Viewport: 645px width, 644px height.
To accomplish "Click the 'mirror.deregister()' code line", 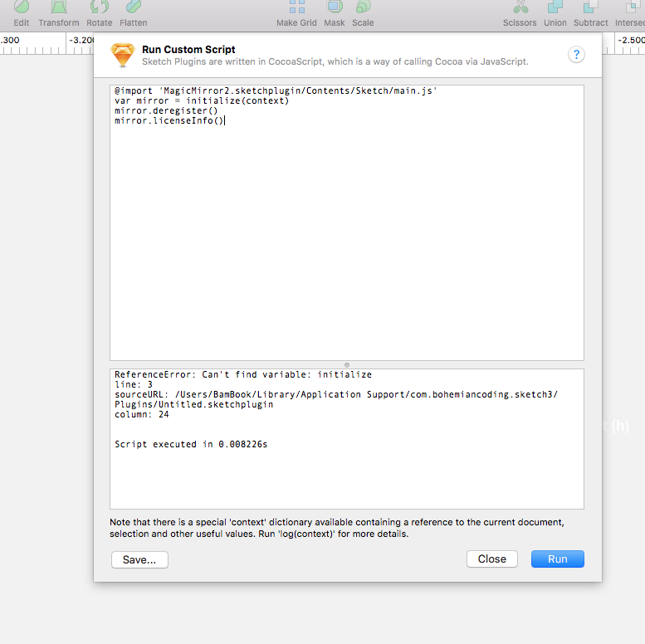I will [166, 110].
